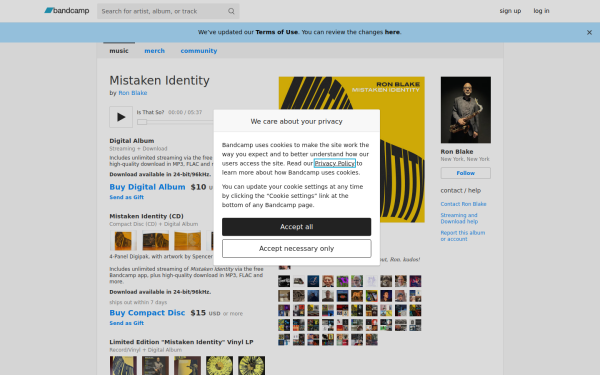600x375 pixels.
Task: Open yellow splatter vinyl thumbnail, fifth
Action: [251, 365]
